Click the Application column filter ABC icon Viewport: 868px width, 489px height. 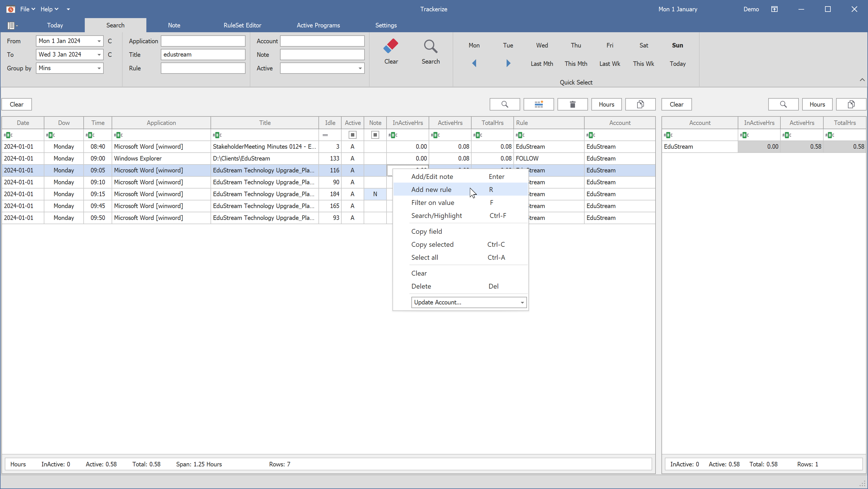118,135
